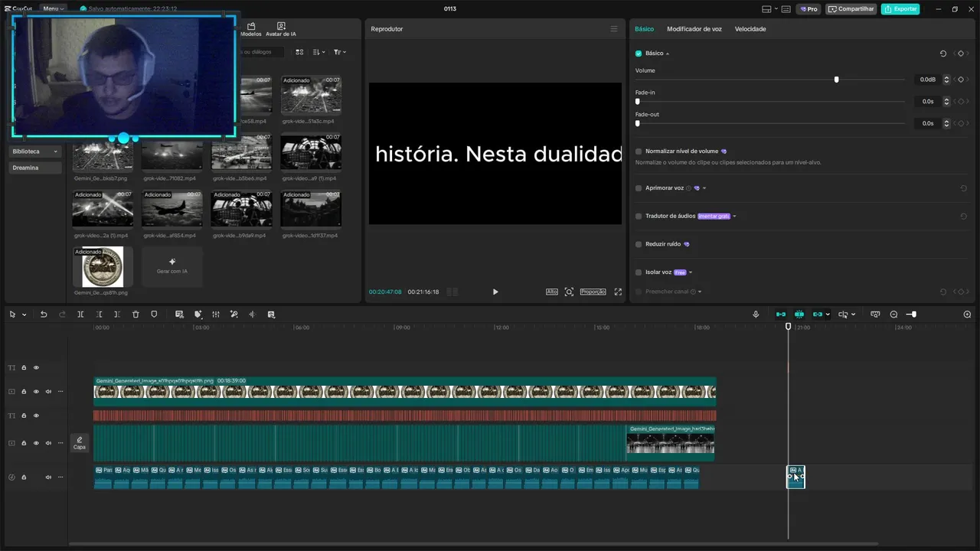Screen dimensions: 980x551
Task: Open the media filter dropdown
Action: [x=340, y=52]
